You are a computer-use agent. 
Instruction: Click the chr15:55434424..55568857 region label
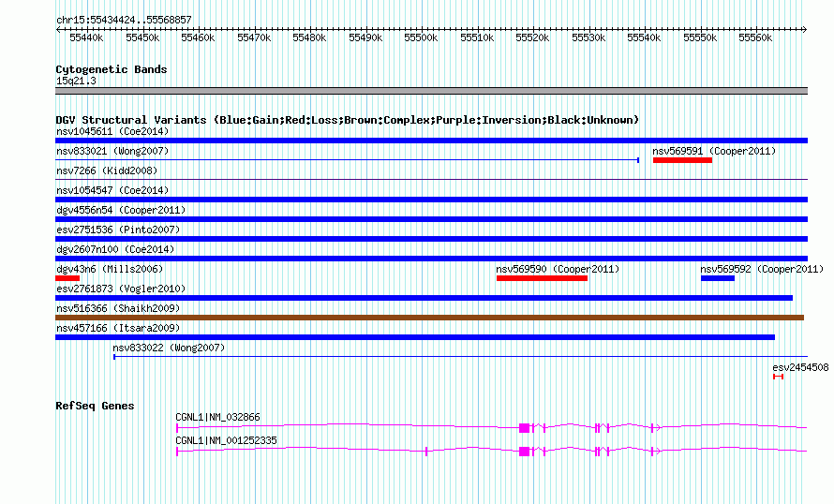pyautogui.click(x=124, y=20)
